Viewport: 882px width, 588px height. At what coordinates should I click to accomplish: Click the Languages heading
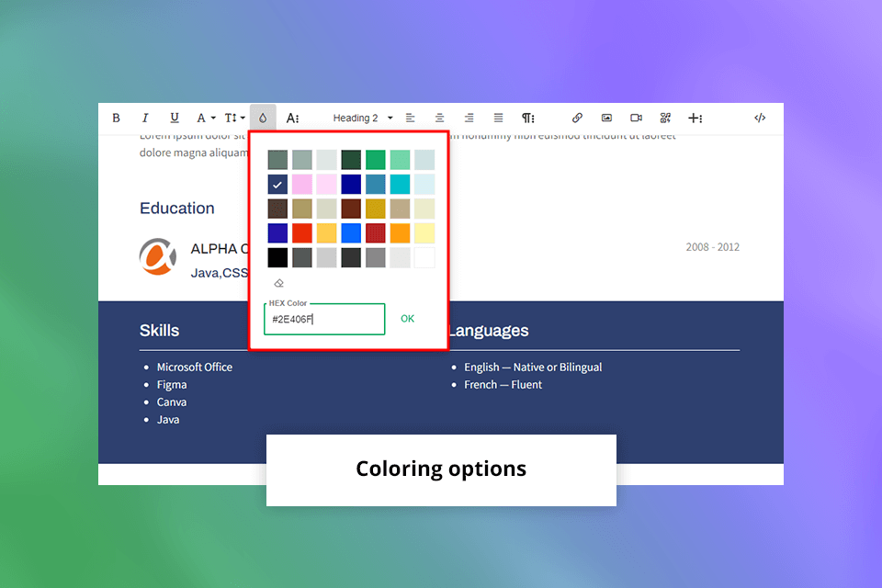pyautogui.click(x=488, y=331)
